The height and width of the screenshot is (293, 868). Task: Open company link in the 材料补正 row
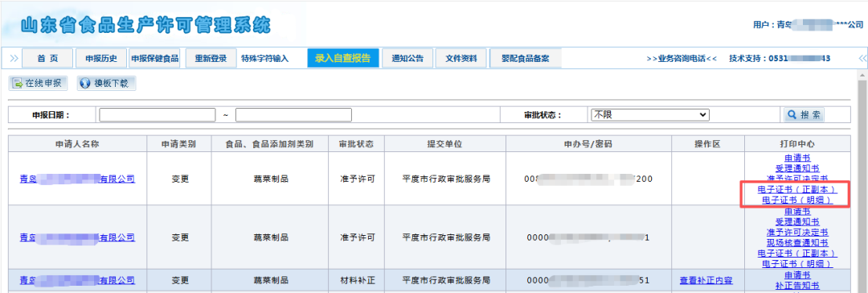pos(77,280)
